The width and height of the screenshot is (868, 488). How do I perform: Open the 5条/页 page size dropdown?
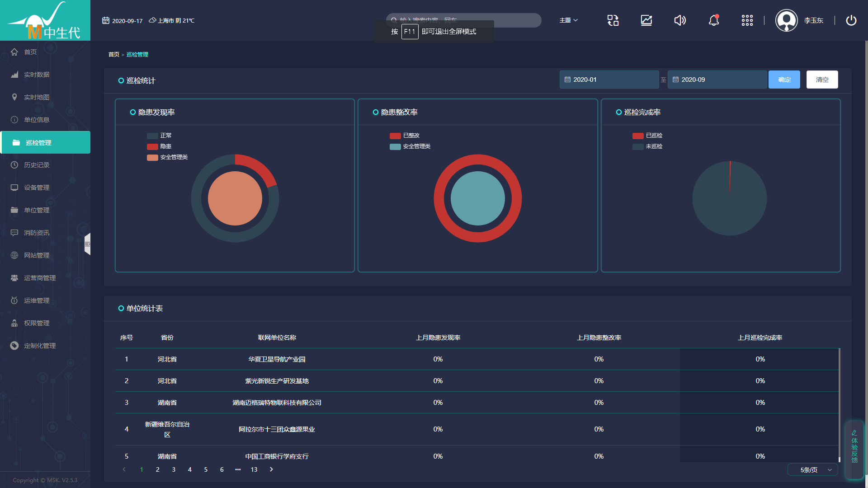coord(813,470)
